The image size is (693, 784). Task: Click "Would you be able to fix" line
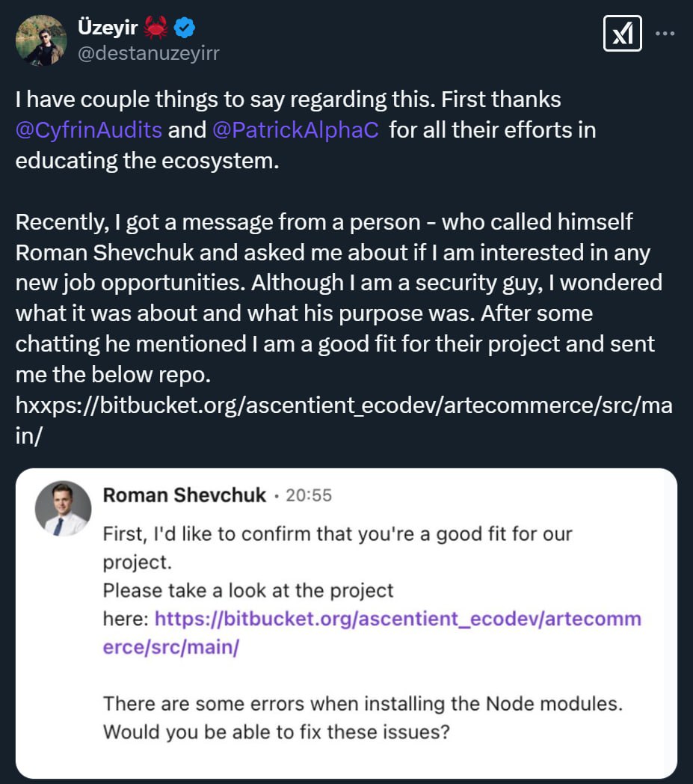[x=276, y=731]
